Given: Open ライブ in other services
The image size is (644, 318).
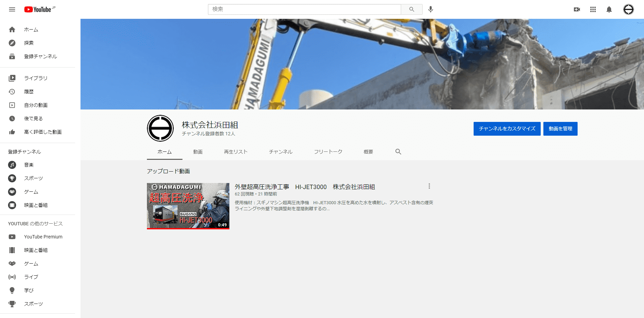Looking at the screenshot, I should [38, 277].
